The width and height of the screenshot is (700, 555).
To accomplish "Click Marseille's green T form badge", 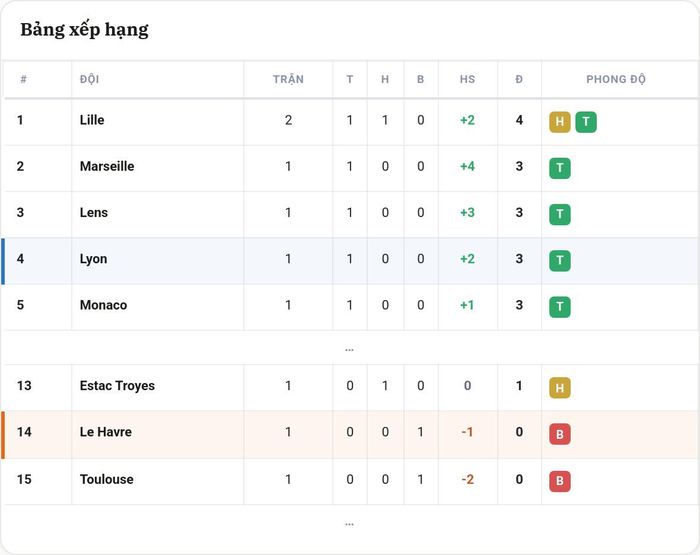I will coord(559,168).
